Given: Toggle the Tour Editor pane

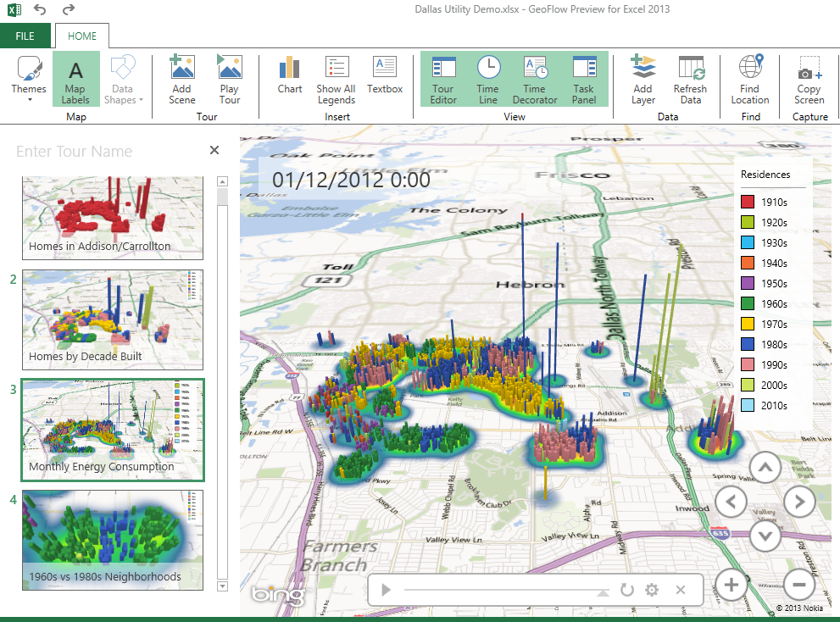Looking at the screenshot, I should [443, 79].
